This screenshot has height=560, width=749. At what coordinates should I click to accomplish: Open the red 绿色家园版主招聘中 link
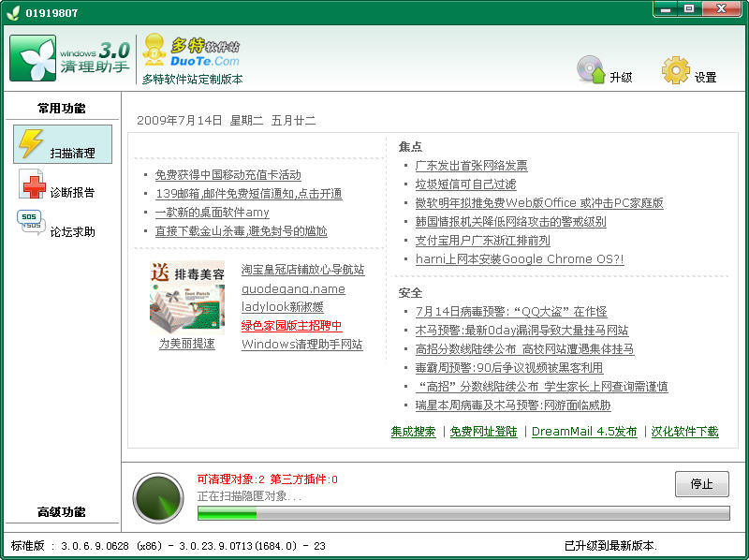coord(291,326)
